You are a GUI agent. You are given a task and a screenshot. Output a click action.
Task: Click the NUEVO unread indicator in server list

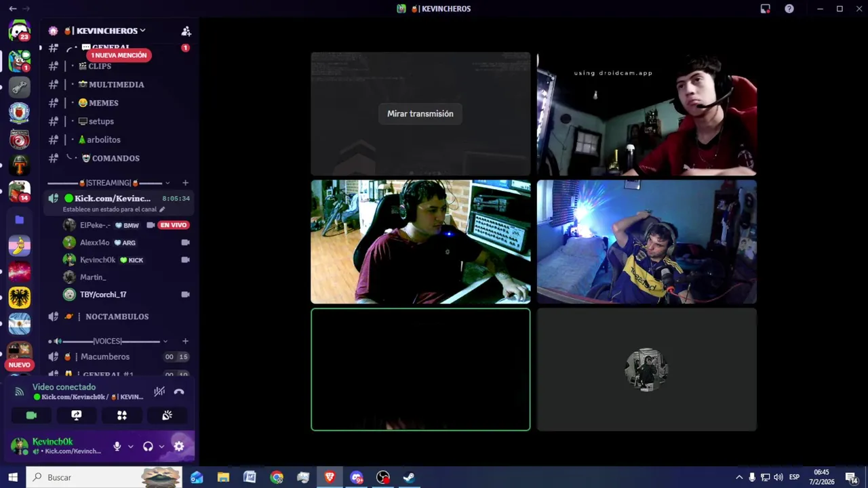click(19, 365)
